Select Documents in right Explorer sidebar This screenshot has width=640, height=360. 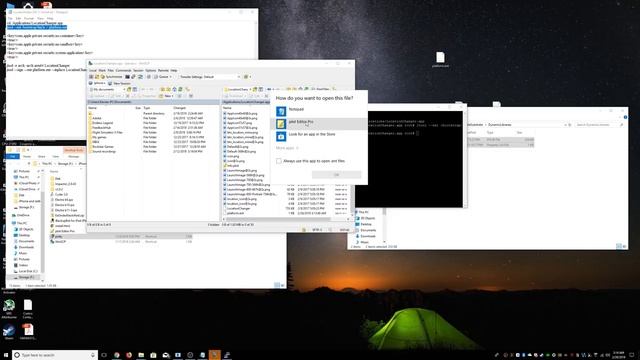[365, 230]
